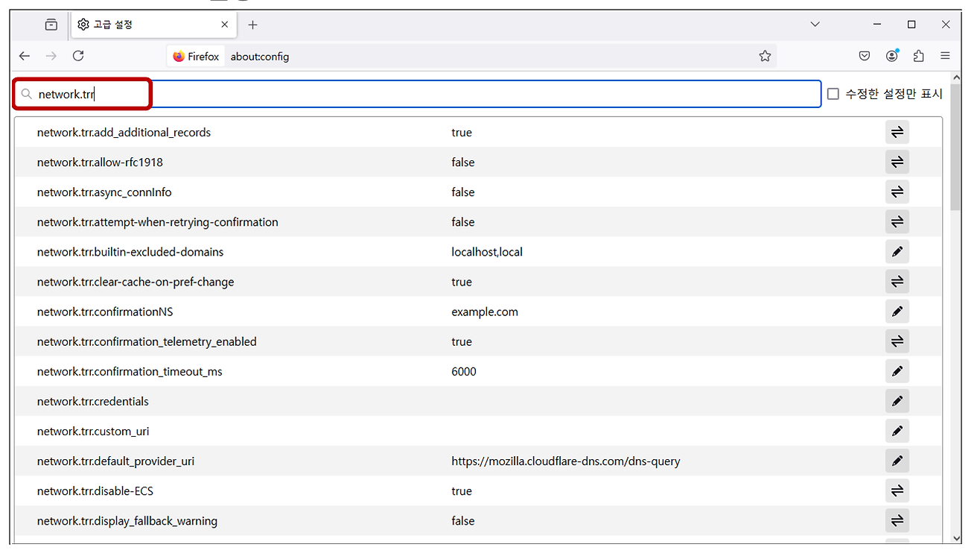Edit network.trr.custom_uri with pencil icon
Image resolution: width=980 pixels, height=556 pixels.
[x=897, y=431]
